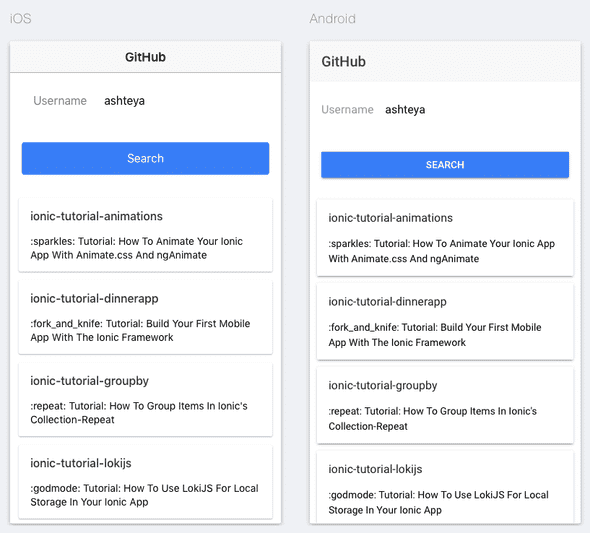Click the centered GitHub title in iOS header

tap(145, 57)
